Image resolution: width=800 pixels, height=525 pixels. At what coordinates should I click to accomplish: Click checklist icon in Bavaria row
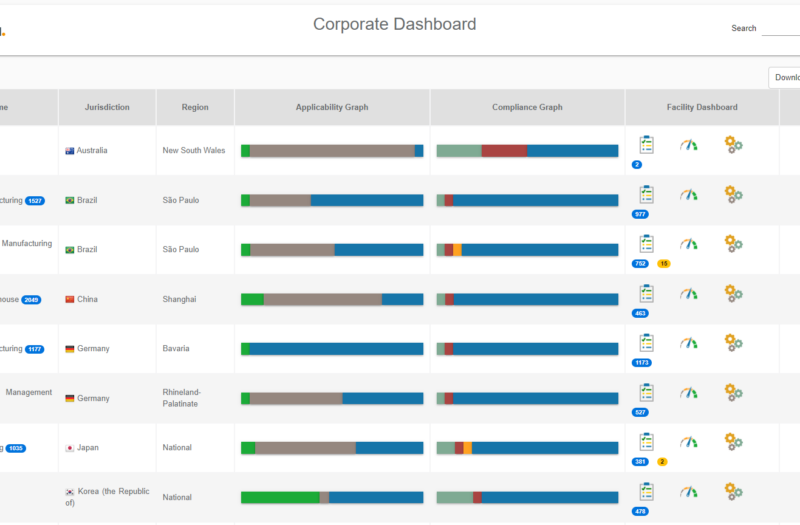pyautogui.click(x=646, y=343)
